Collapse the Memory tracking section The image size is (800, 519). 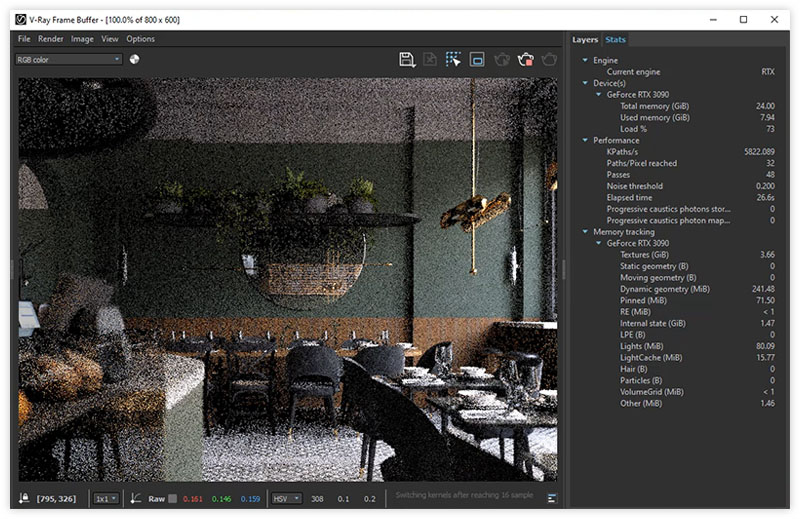585,232
